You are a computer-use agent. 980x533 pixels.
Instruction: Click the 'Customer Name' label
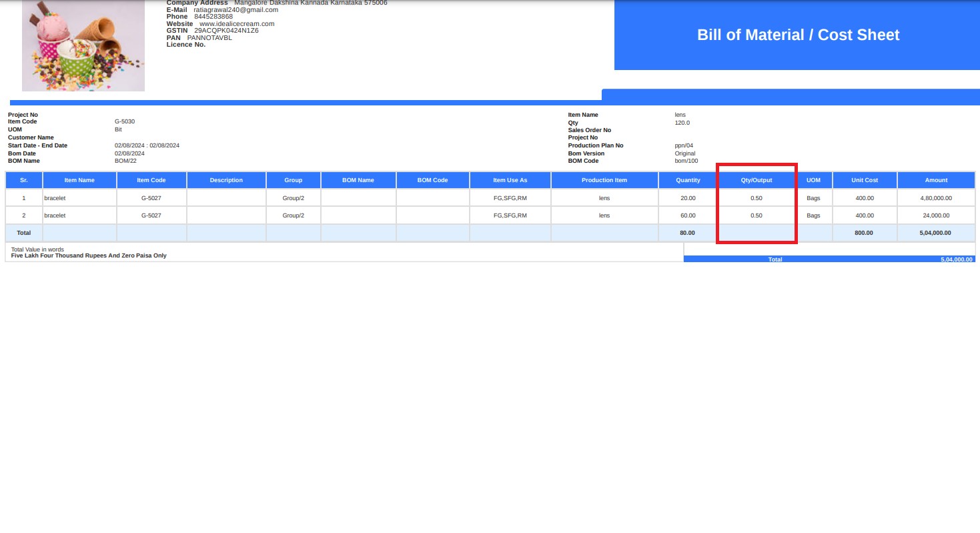coord(31,137)
